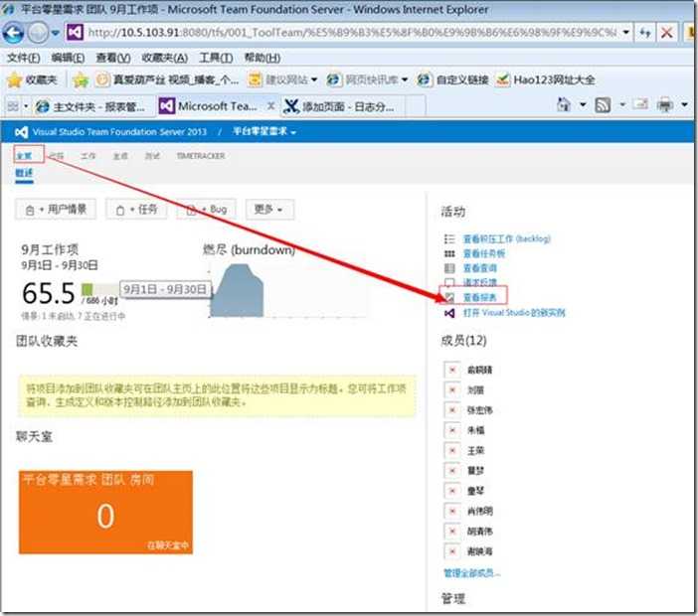The image size is (698, 616).
Task: Click the Print icon in command bar
Action: pos(665,105)
